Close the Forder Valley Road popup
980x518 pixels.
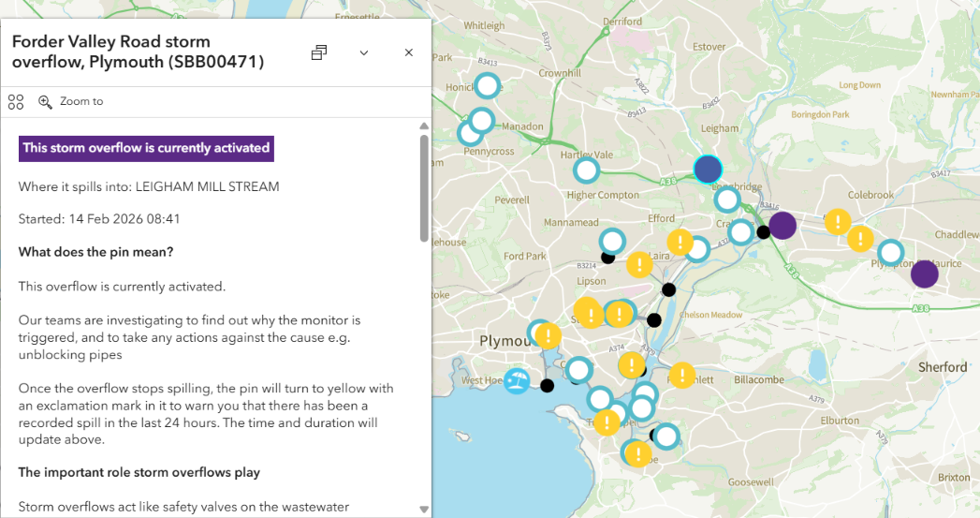coord(408,52)
